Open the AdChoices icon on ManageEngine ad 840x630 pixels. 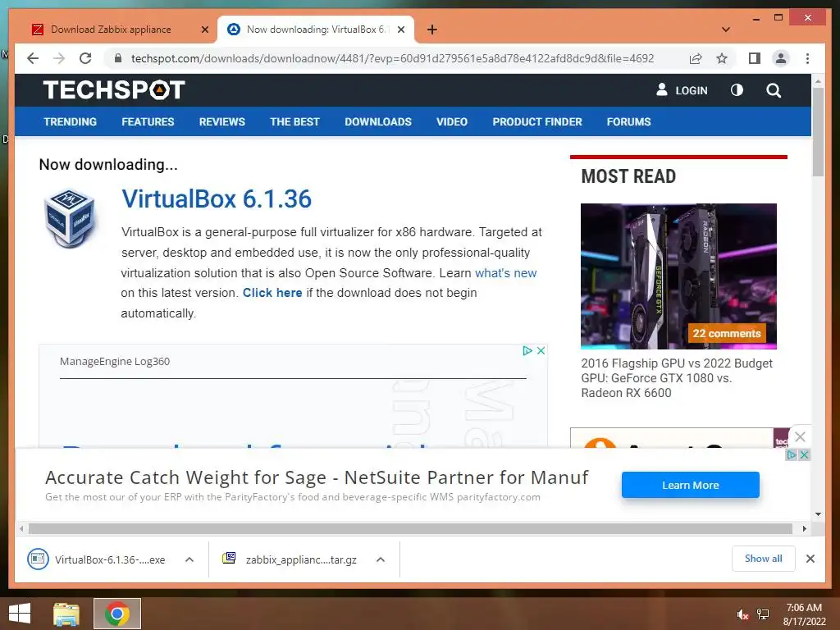click(527, 350)
